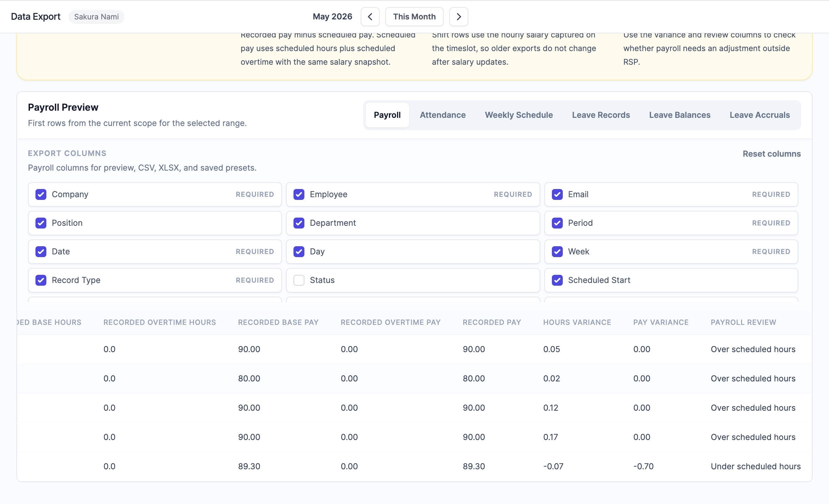Select the -0.07 hours variance cell
Viewport: 829px width, 504px height.
[553, 467]
